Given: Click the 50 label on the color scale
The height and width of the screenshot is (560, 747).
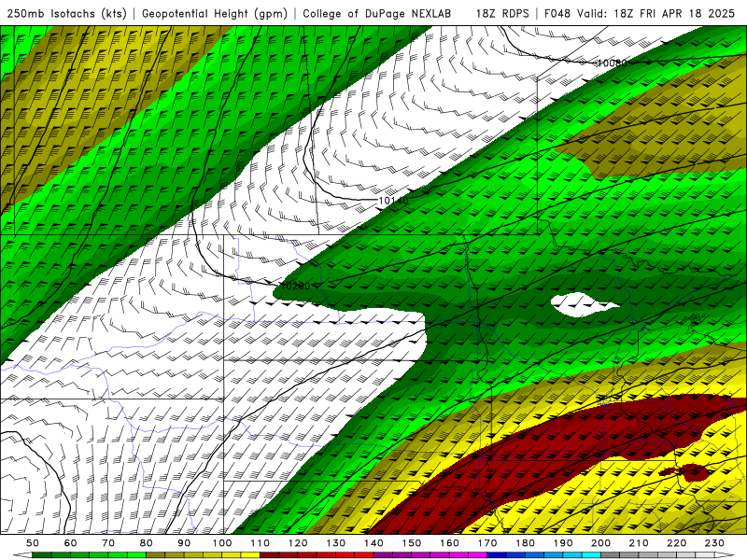Looking at the screenshot, I should click(32, 543).
